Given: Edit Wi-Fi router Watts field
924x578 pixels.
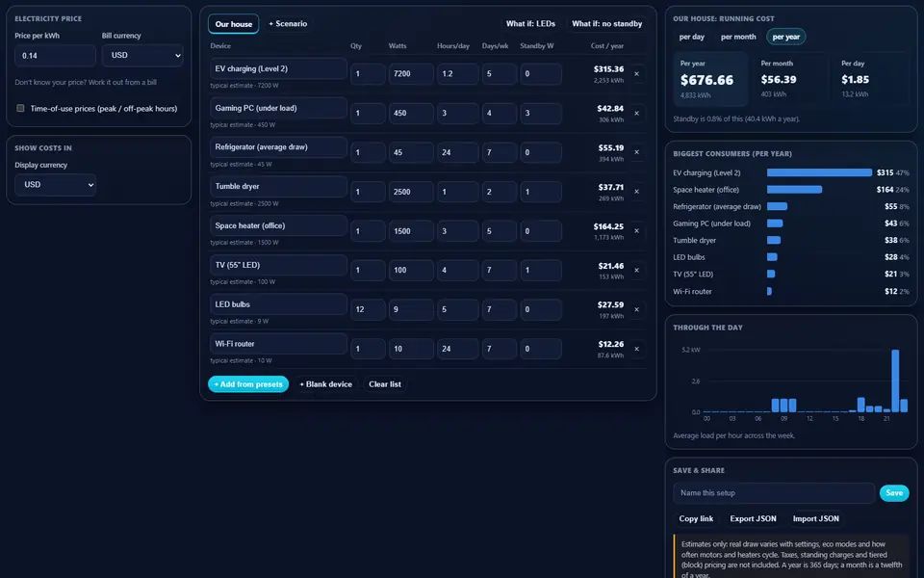Looking at the screenshot, I should point(411,349).
